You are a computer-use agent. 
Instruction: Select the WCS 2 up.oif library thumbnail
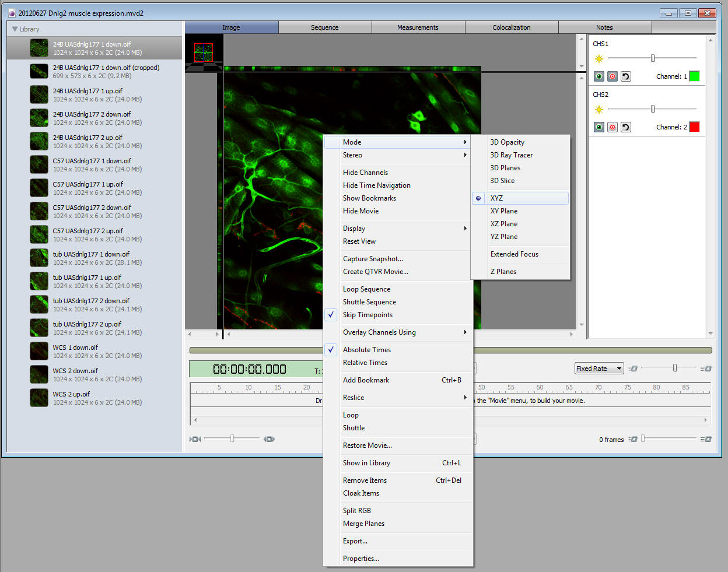pos(39,398)
